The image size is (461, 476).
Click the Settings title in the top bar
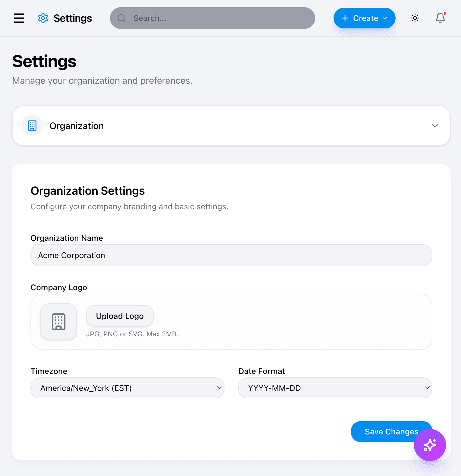(x=72, y=18)
